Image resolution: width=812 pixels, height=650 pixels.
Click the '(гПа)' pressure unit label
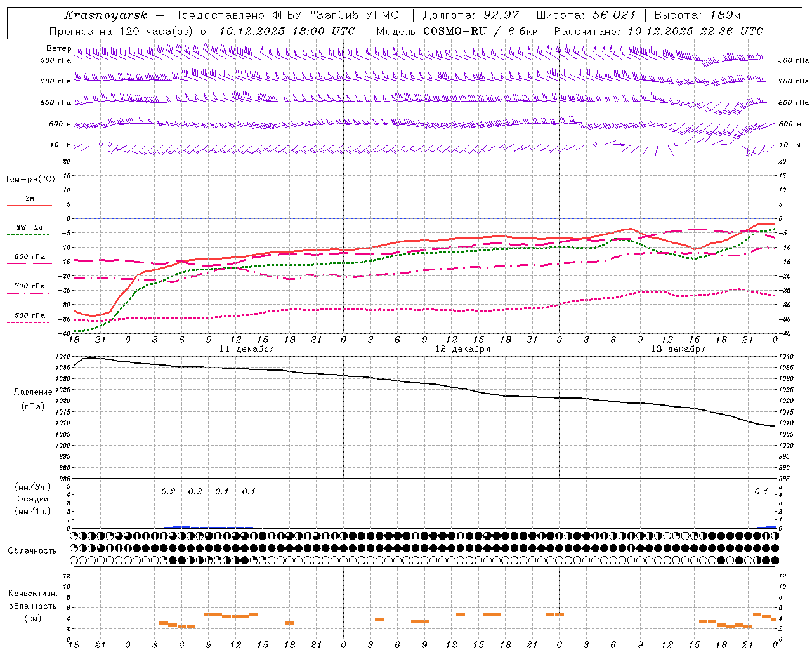33,406
